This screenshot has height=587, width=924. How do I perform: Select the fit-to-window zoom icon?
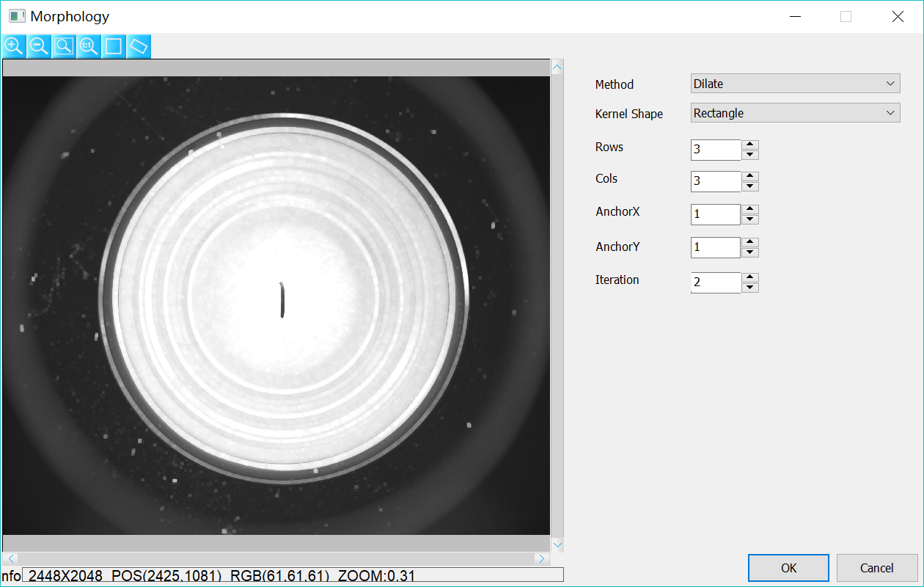click(64, 46)
